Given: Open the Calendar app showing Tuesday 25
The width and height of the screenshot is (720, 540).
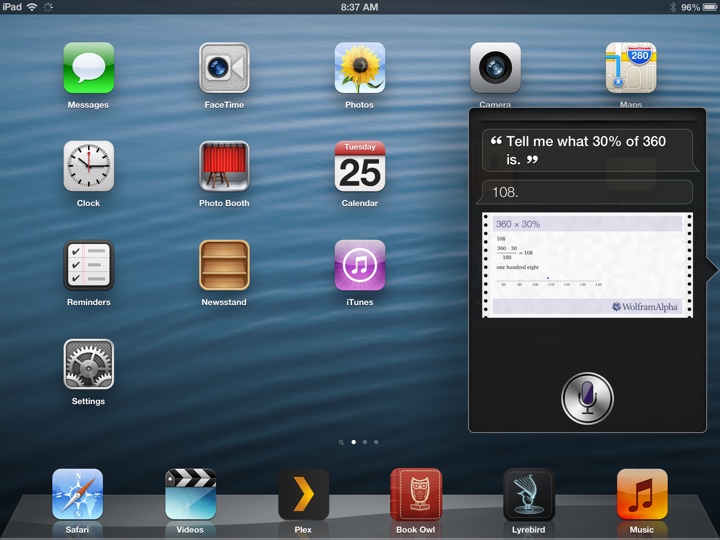Looking at the screenshot, I should coord(360,166).
